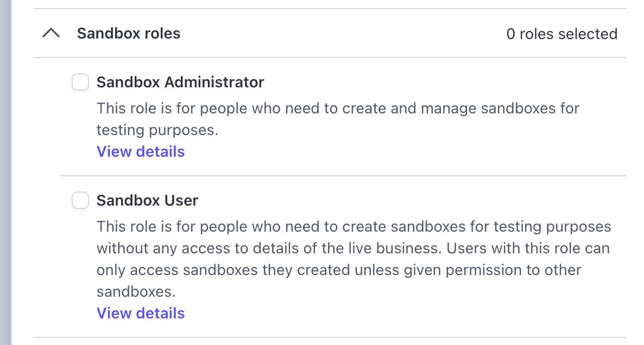Check the Sandbox User checkbox

pyautogui.click(x=80, y=201)
